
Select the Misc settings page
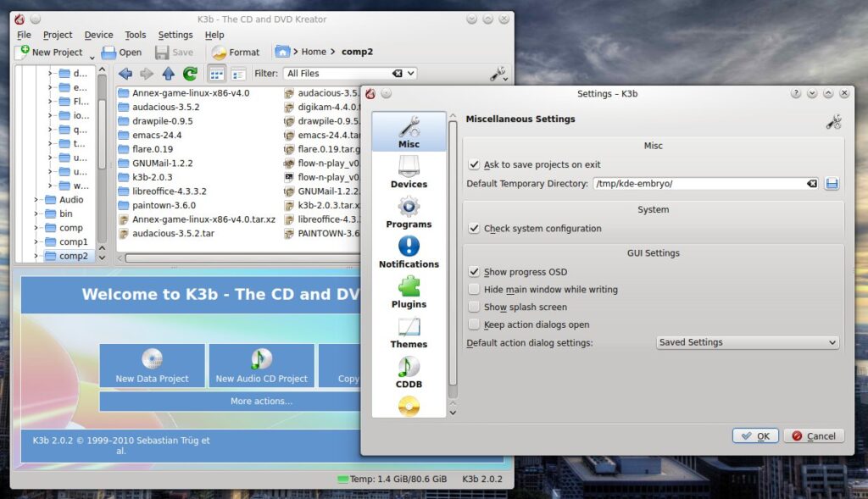[x=409, y=131]
